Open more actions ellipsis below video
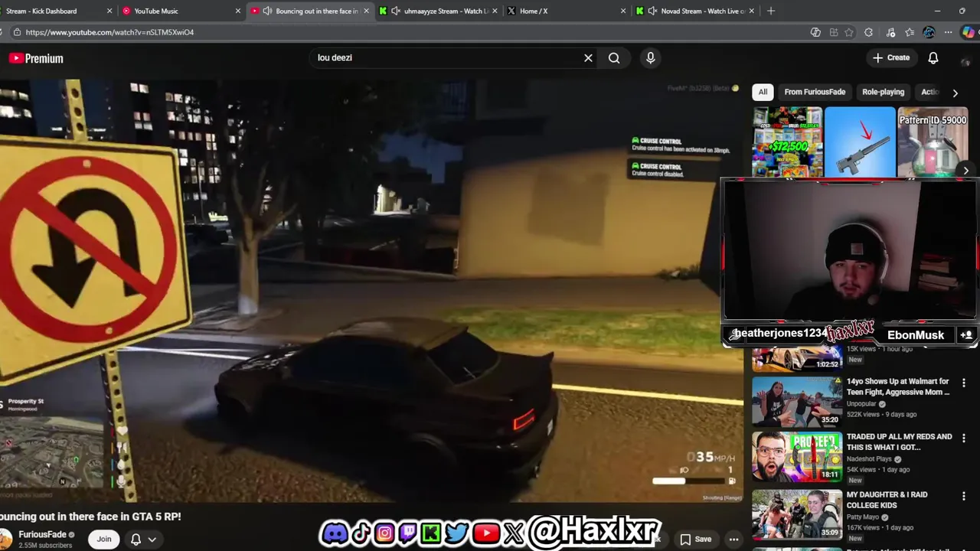The height and width of the screenshot is (551, 980). (733, 539)
